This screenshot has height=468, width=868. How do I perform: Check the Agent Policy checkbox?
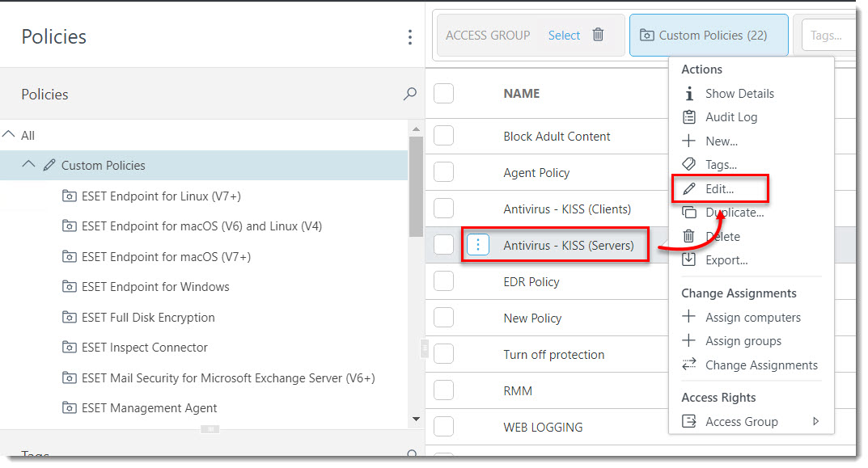click(443, 172)
